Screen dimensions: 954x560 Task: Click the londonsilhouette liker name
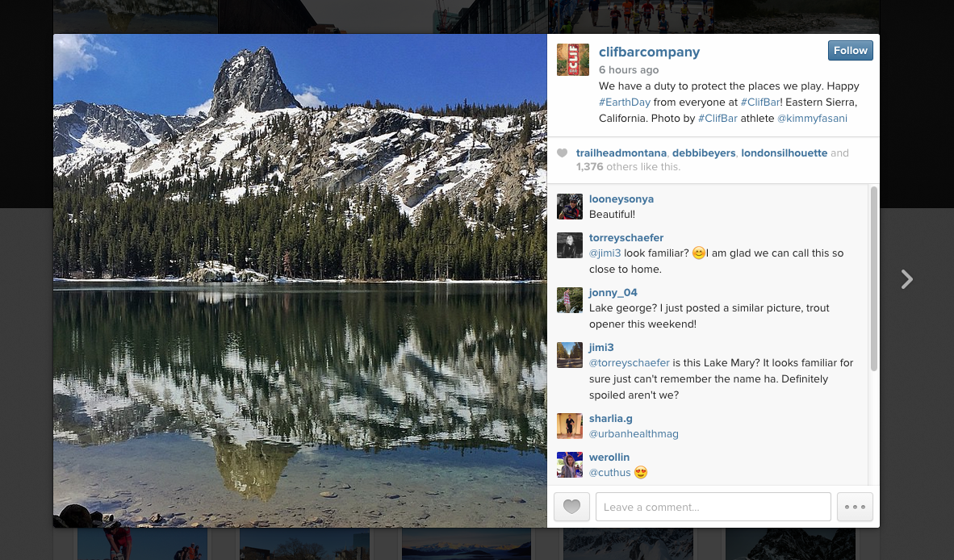tap(785, 153)
